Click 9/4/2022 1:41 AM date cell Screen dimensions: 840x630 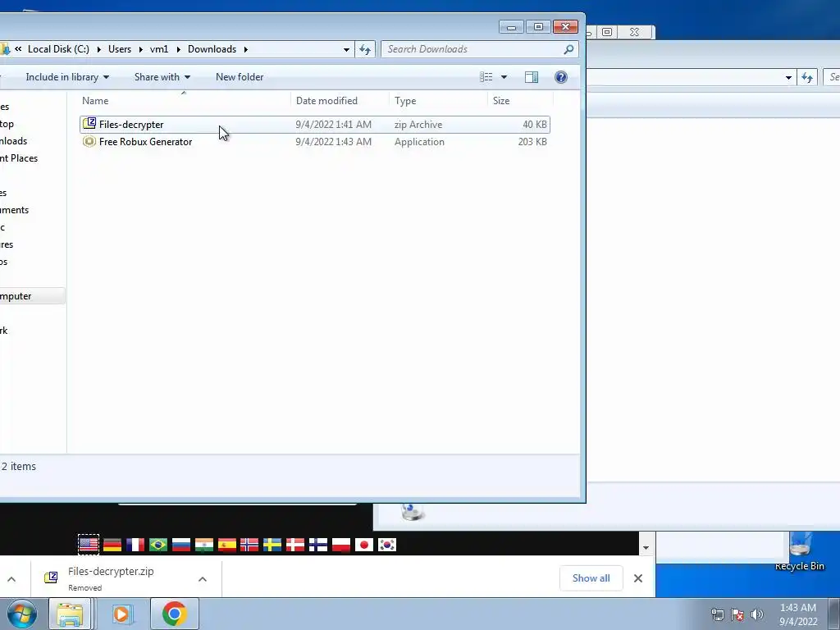[333, 125]
